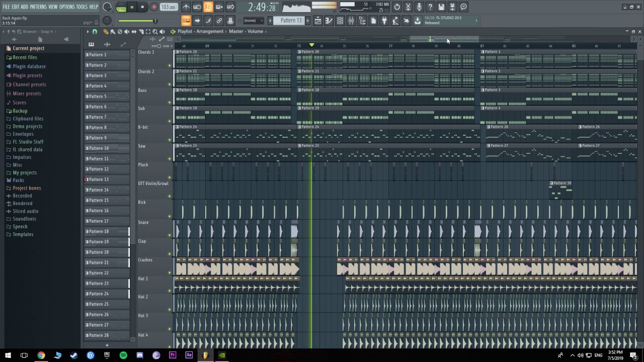The image size is (644, 362).
Task: Mute the Crashes track green light
Action: click(170, 272)
